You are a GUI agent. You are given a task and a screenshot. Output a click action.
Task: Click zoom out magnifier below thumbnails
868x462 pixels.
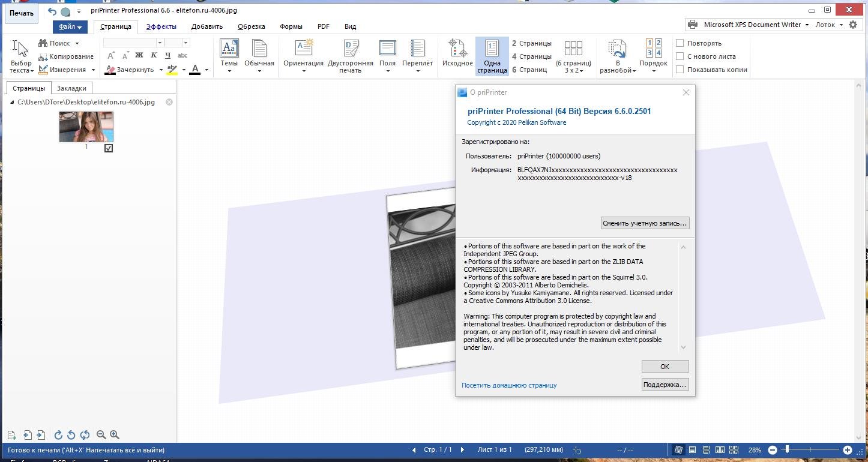coord(101,435)
